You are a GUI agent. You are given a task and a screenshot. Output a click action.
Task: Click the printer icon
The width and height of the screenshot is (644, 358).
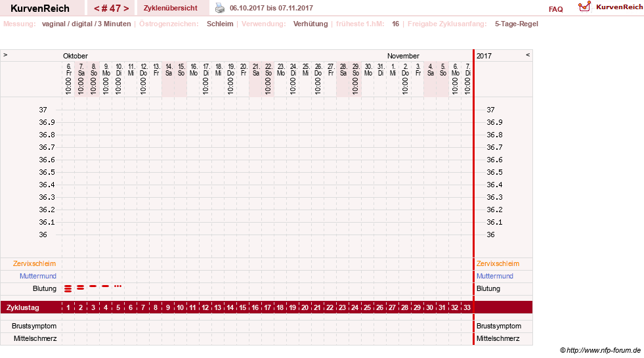point(220,8)
